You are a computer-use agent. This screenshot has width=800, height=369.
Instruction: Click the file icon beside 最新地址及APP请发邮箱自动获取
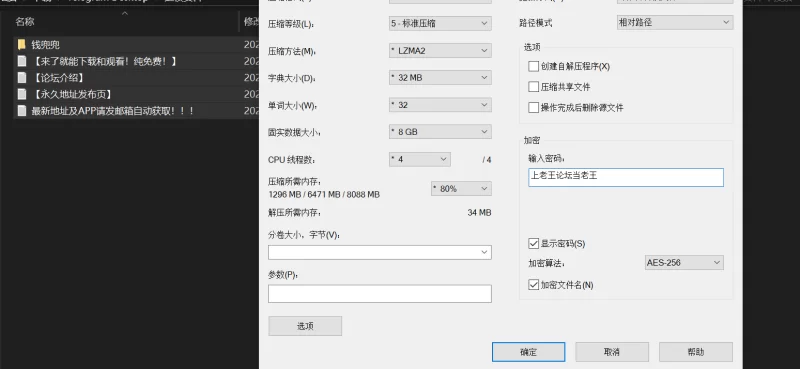point(21,111)
